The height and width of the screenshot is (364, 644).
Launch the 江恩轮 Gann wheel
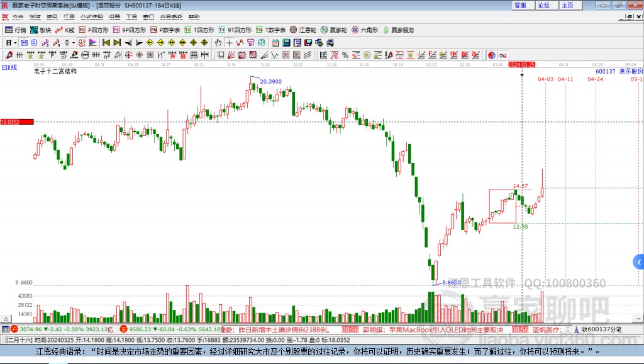pos(303,30)
